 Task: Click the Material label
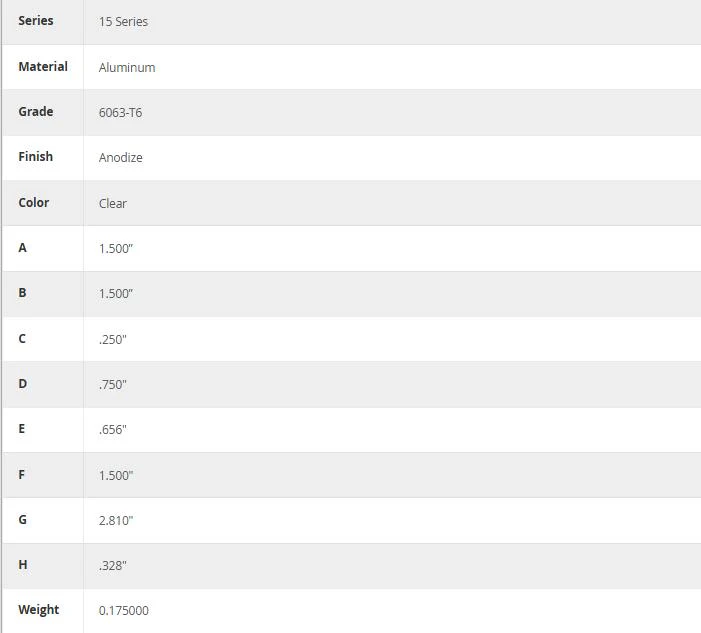tap(43, 67)
